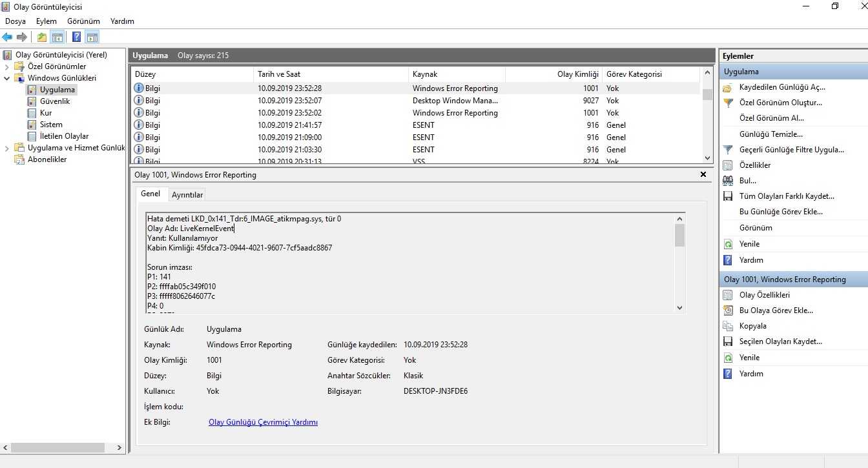Viewport: 868px width, 468px height.
Task: Collapse the Windows Günlükleri tree node
Action: click(7, 78)
